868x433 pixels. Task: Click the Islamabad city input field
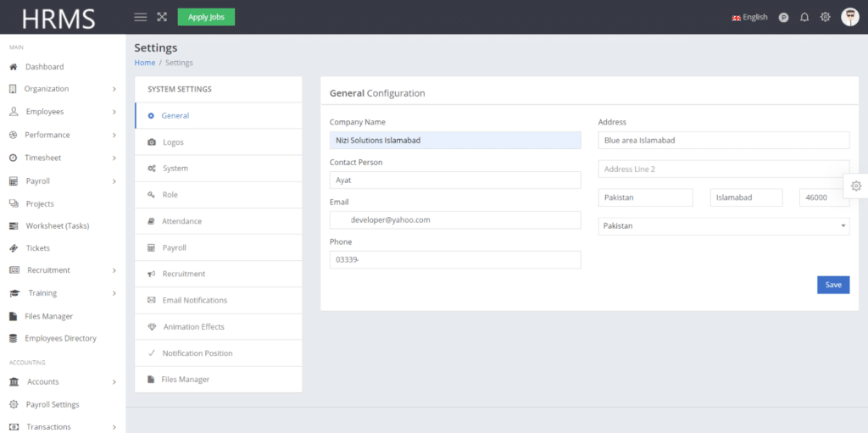(746, 197)
